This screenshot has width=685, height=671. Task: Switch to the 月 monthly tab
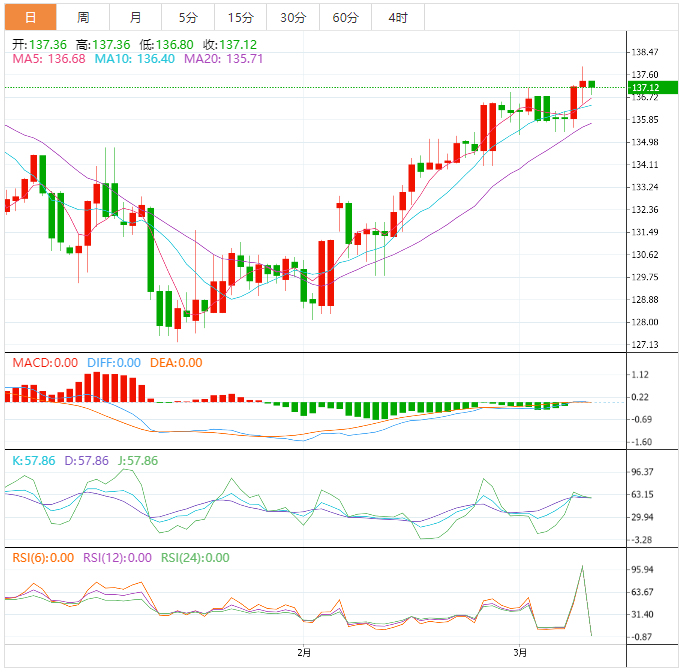click(x=135, y=17)
